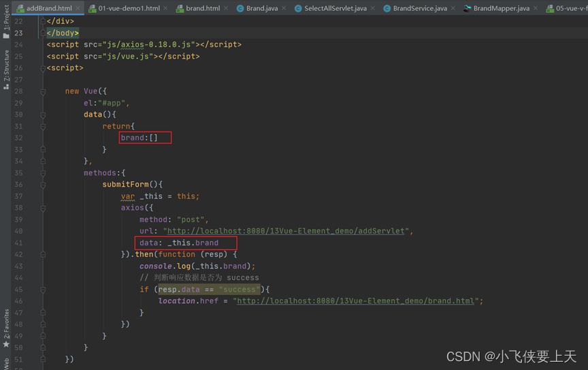Collapse the if block at line 45

(x=43, y=290)
